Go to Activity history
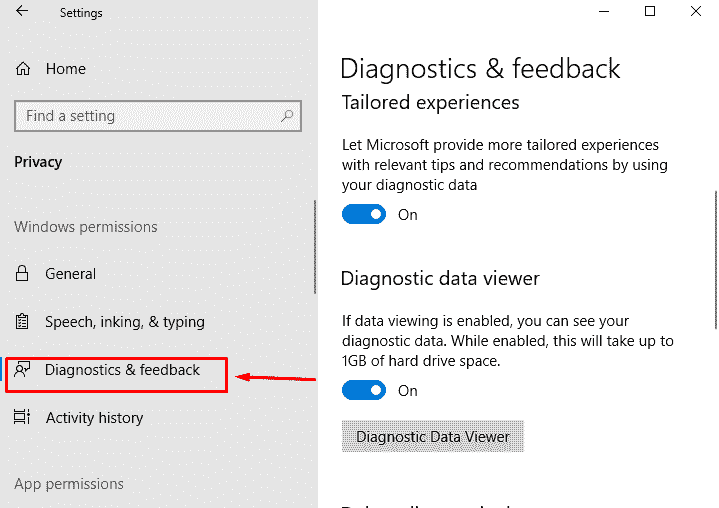Image resolution: width=719 pixels, height=508 pixels. tap(94, 418)
